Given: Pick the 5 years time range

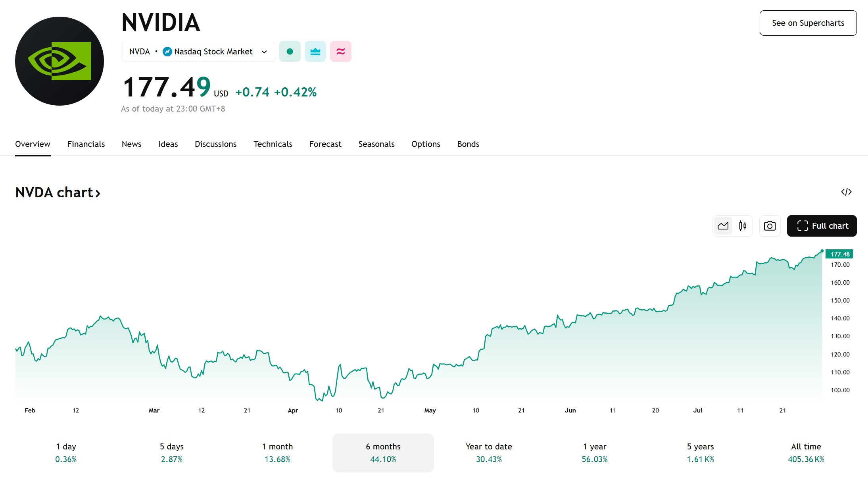Looking at the screenshot, I should coord(701,453).
